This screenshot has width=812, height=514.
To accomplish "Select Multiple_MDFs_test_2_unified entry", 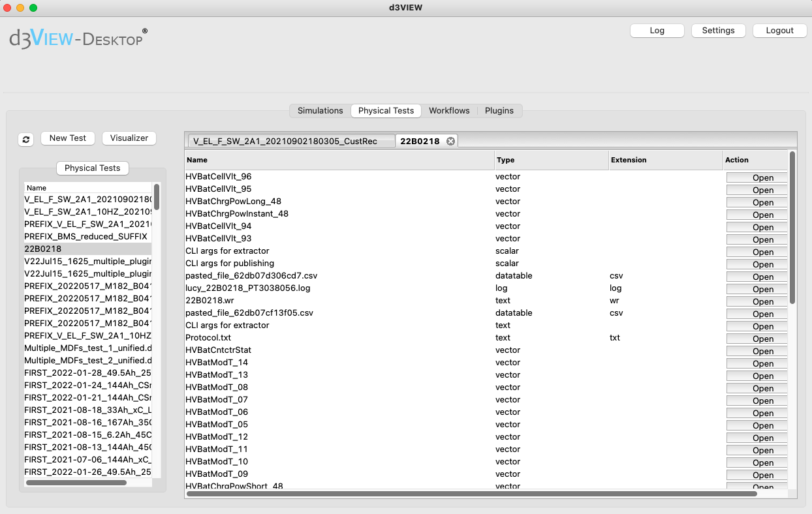I will [88, 360].
